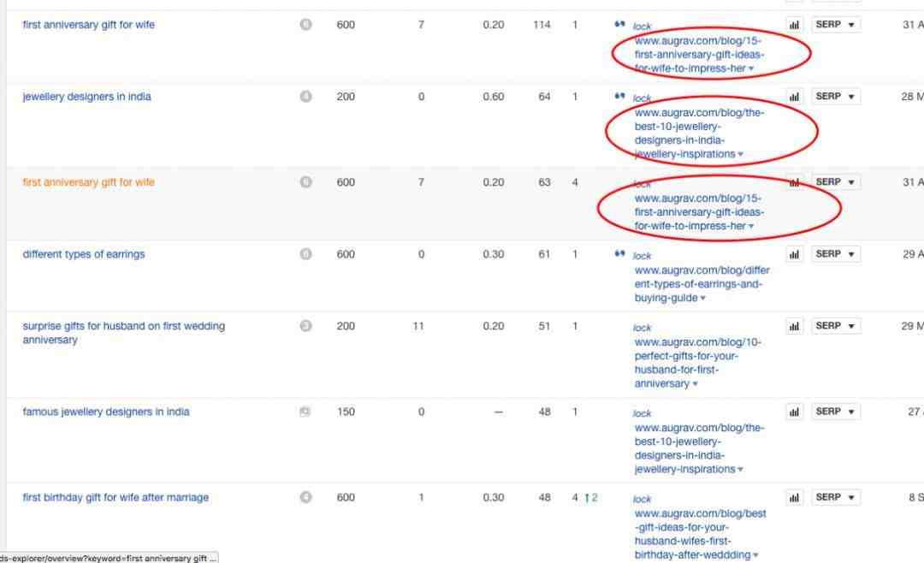The width and height of the screenshot is (924, 563).
Task: Click the traffic value '61'
Action: pyautogui.click(x=544, y=255)
